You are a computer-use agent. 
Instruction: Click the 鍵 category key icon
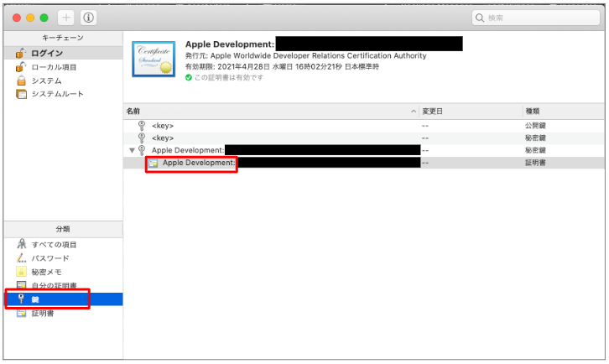[x=21, y=299]
